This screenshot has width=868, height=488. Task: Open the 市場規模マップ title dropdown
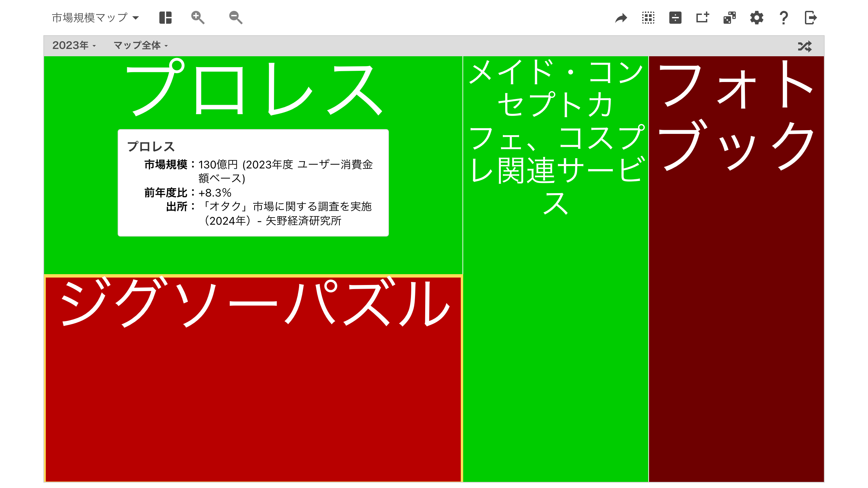tap(95, 18)
